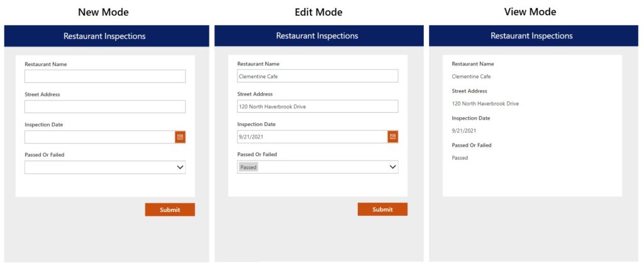Click the Passed result text in View Mode

pyautogui.click(x=460, y=158)
